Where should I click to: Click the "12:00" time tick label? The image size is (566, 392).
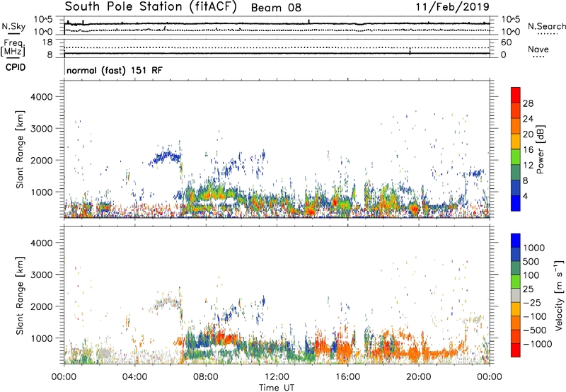(x=277, y=377)
